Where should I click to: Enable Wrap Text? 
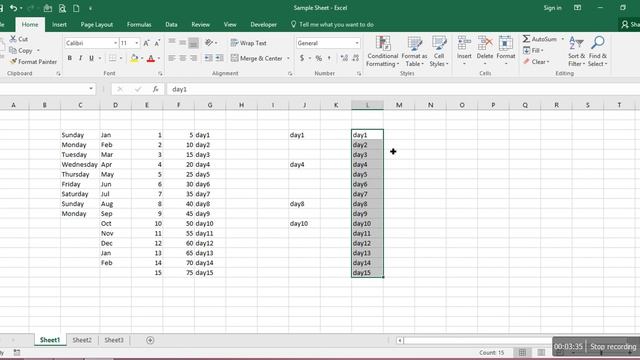(x=249, y=43)
